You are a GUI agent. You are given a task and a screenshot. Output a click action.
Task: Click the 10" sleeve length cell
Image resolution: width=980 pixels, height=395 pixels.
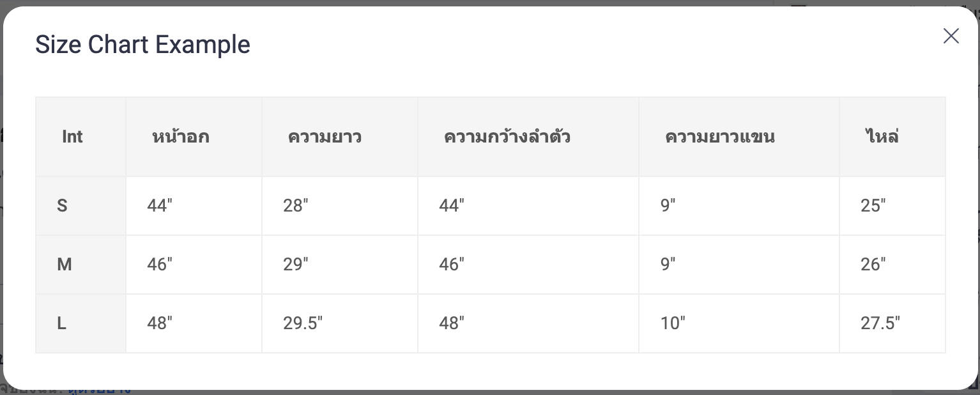(739, 323)
